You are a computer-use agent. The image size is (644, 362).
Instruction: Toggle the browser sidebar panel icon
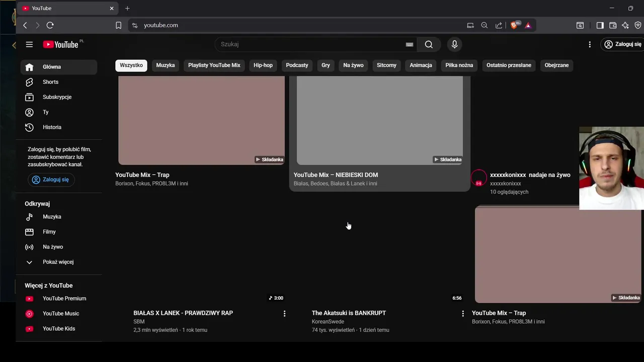[600, 25]
